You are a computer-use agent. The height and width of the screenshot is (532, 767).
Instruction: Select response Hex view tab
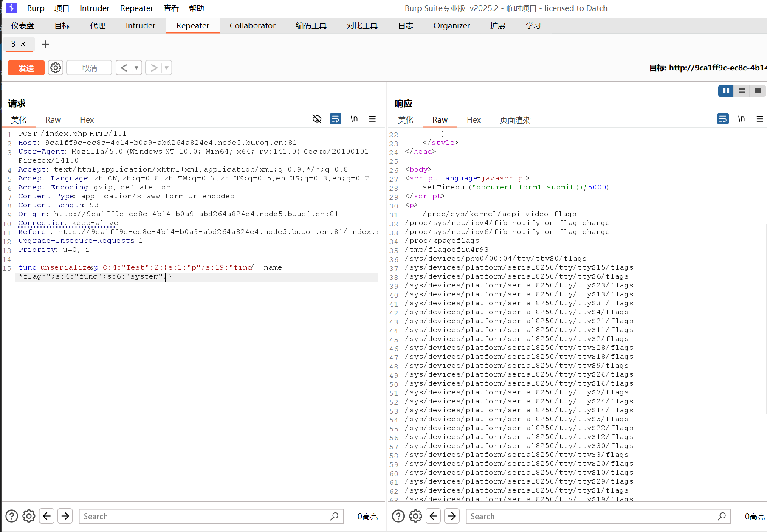pyautogui.click(x=474, y=120)
